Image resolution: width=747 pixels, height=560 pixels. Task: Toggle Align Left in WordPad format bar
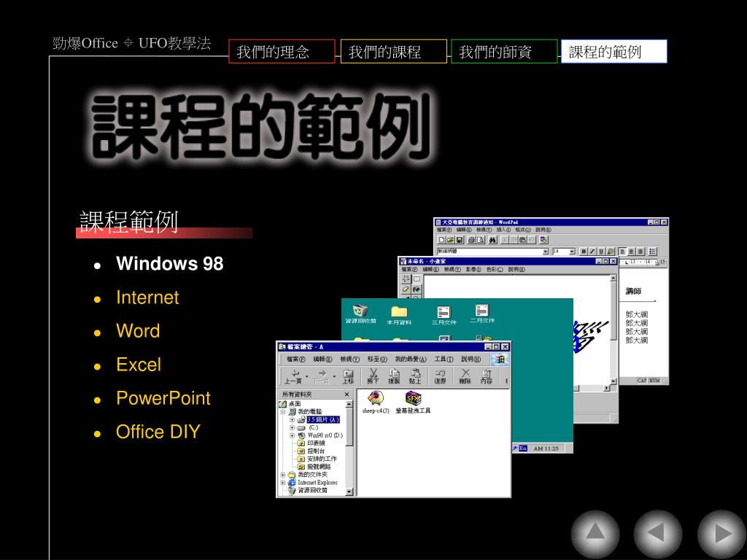point(622,252)
